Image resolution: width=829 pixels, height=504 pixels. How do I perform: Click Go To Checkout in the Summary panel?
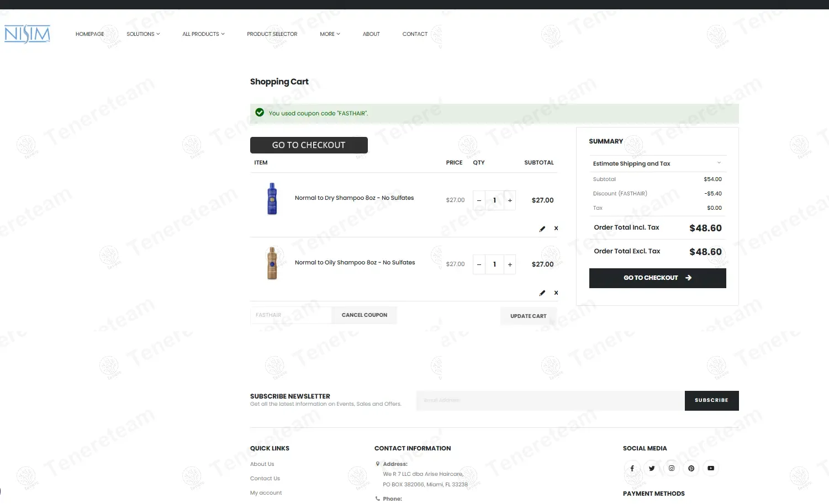657,278
